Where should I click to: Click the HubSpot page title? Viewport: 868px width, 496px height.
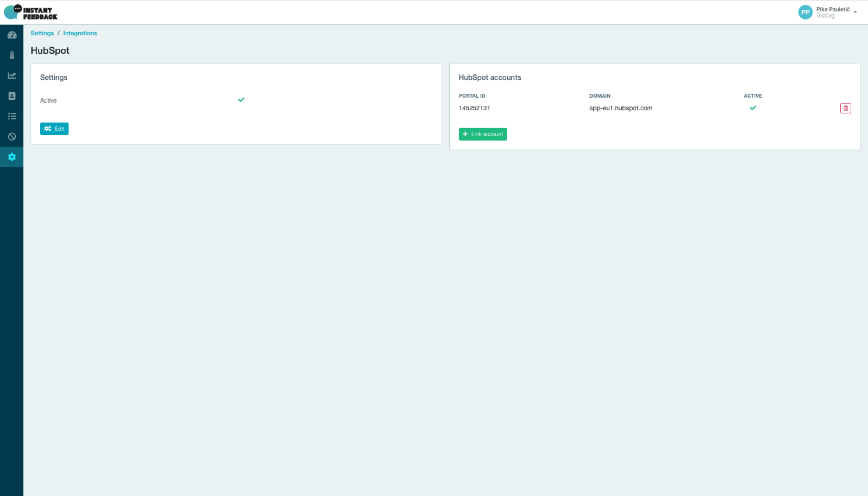click(50, 50)
